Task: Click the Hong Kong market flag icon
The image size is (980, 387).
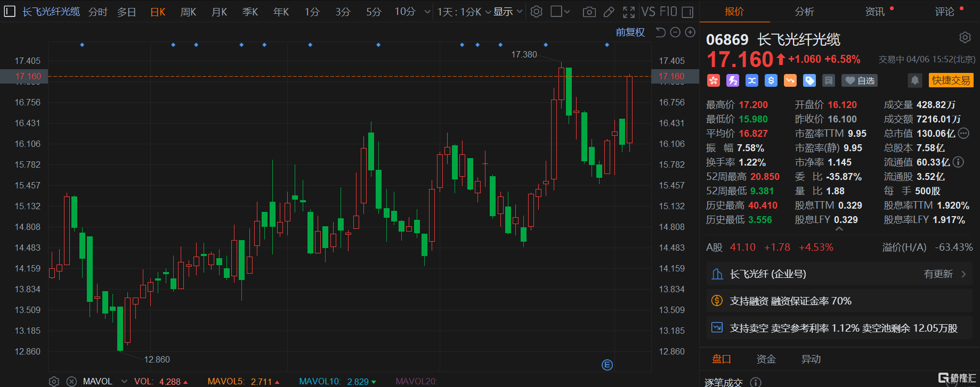Action: pyautogui.click(x=714, y=80)
